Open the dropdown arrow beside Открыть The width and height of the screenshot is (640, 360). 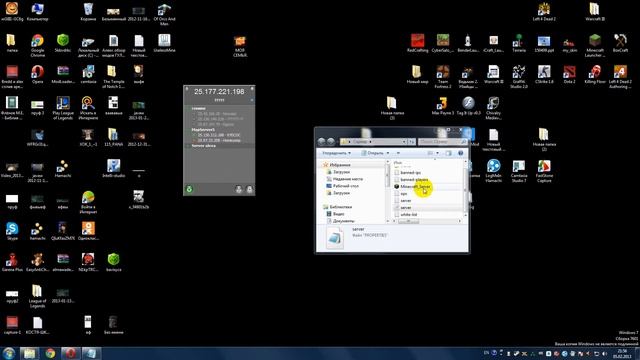click(388, 153)
